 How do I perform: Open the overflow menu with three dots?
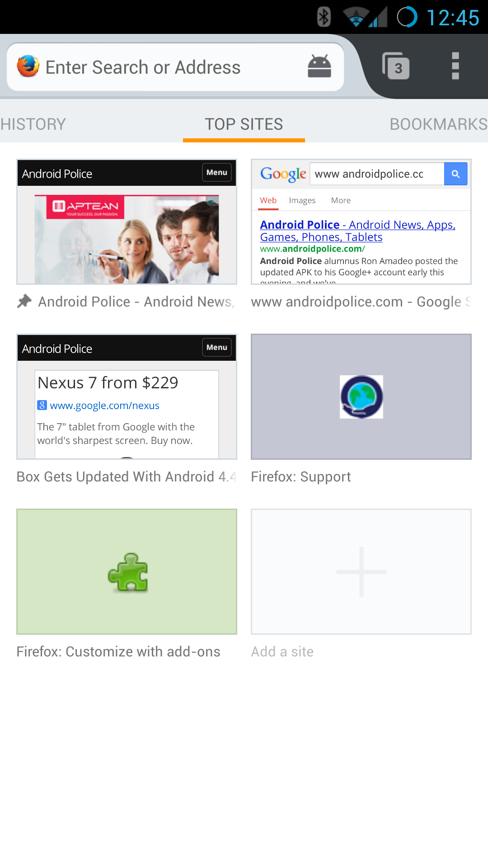tap(455, 66)
